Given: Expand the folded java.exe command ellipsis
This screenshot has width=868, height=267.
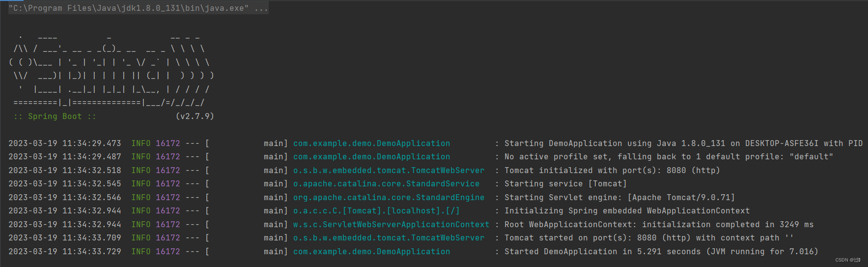Looking at the screenshot, I should (x=261, y=8).
